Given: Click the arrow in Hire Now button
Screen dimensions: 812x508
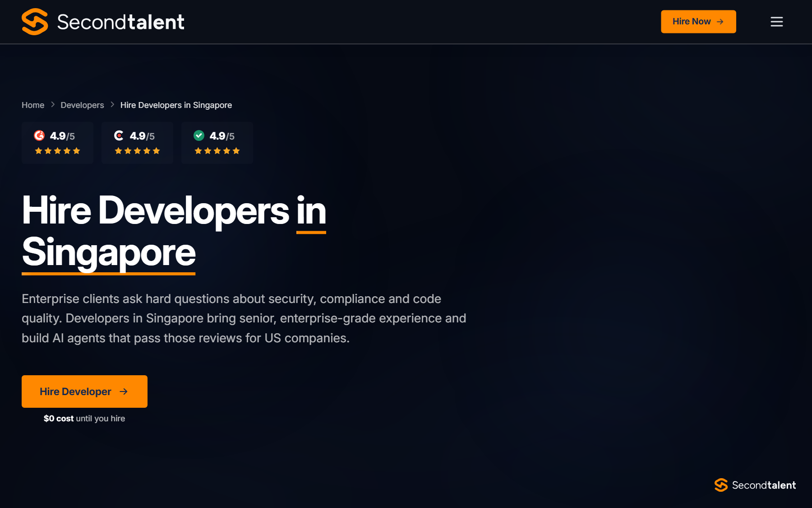Looking at the screenshot, I should tap(720, 22).
